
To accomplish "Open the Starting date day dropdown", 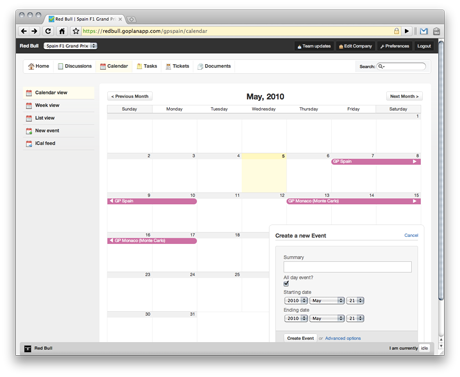I will tap(355, 301).
